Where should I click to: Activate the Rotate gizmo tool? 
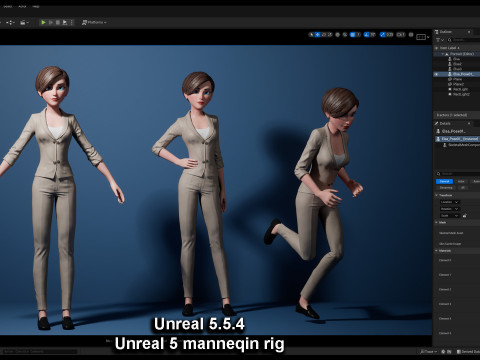coord(324,34)
